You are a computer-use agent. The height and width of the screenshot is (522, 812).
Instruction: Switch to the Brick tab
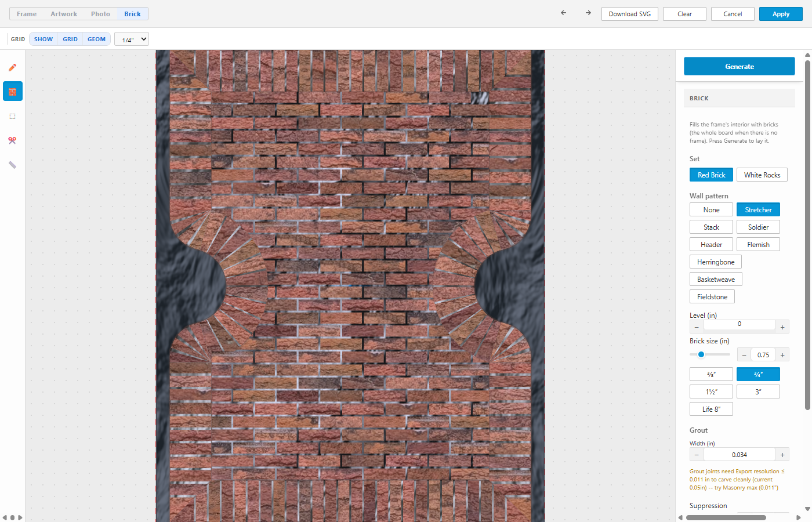(x=132, y=13)
